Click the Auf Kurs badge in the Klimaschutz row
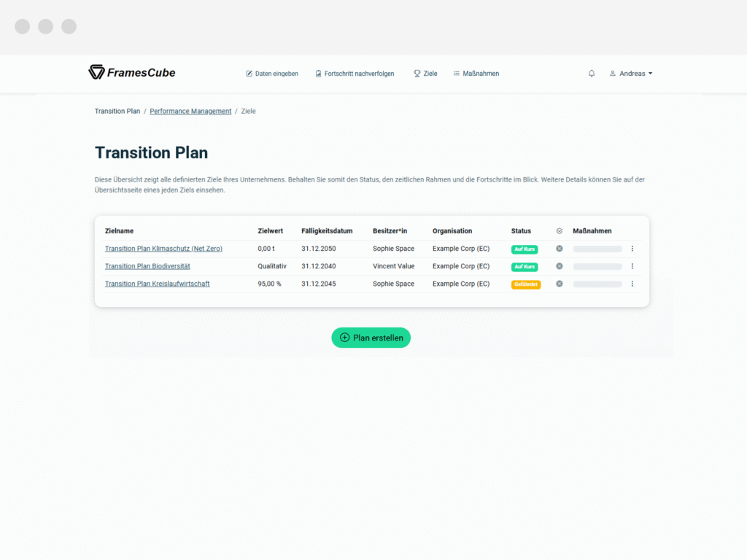 pyautogui.click(x=525, y=249)
